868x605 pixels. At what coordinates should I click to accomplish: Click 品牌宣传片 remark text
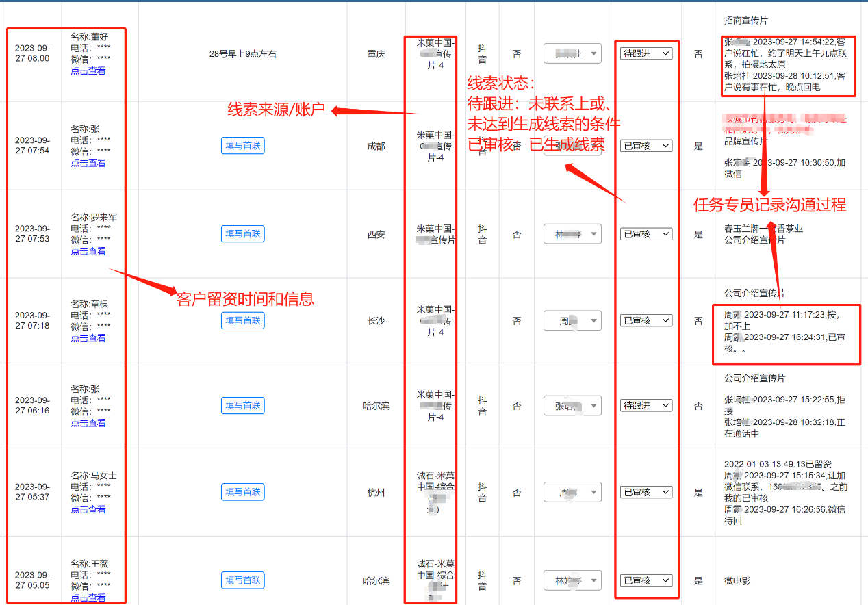(x=746, y=141)
